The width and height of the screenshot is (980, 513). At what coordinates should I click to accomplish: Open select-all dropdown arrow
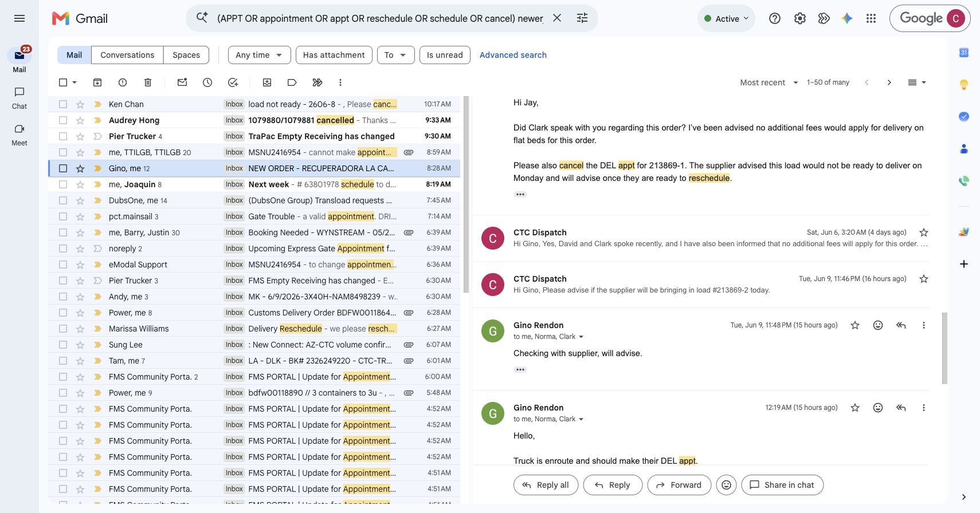coord(75,82)
